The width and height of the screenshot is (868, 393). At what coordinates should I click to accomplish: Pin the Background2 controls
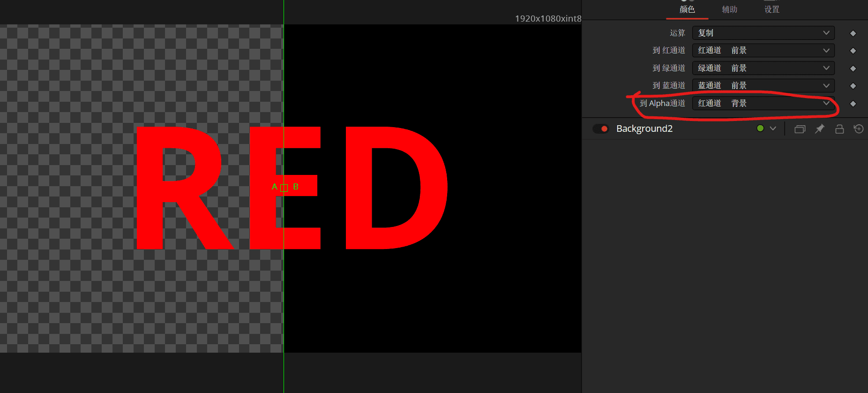point(820,128)
